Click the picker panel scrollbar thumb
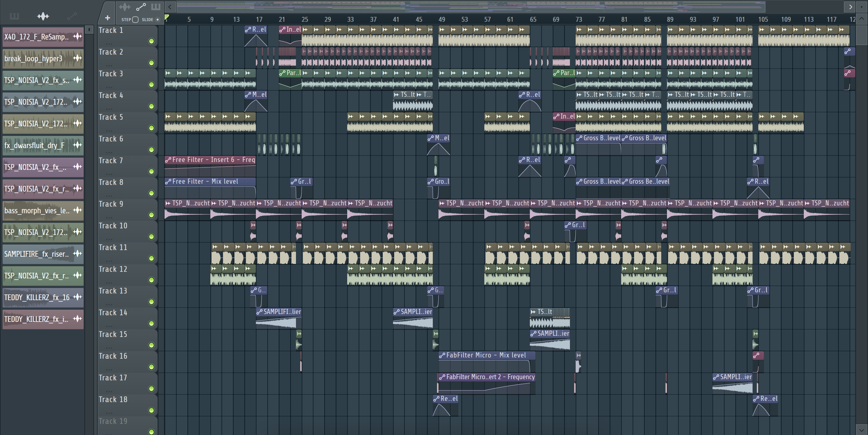The width and height of the screenshot is (868, 435). [89, 30]
